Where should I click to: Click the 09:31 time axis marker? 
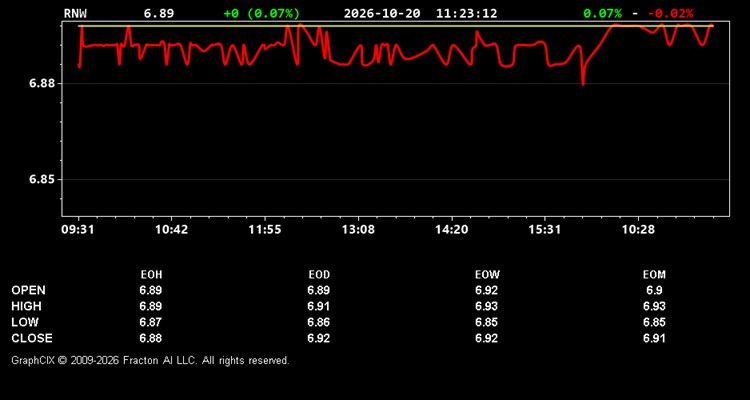click(78, 229)
